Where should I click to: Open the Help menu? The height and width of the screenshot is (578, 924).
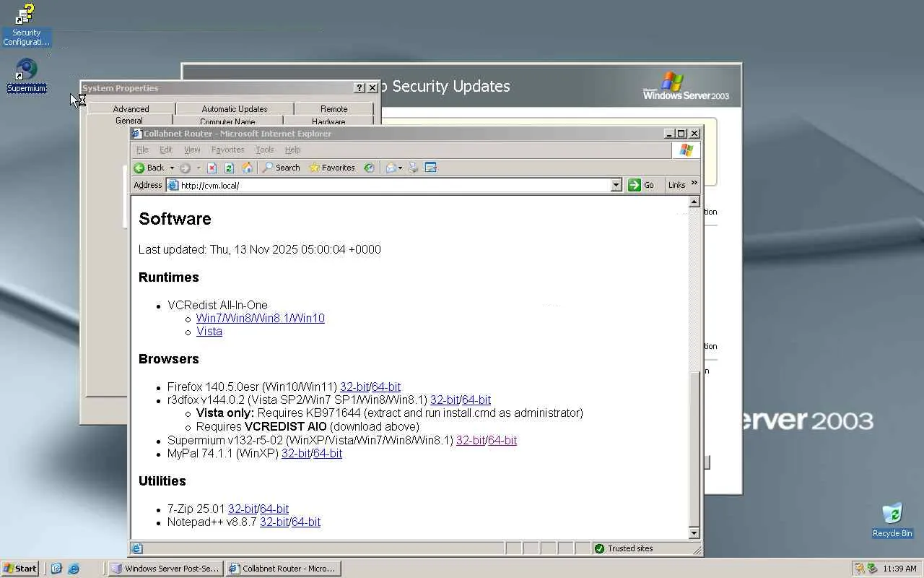pos(292,150)
